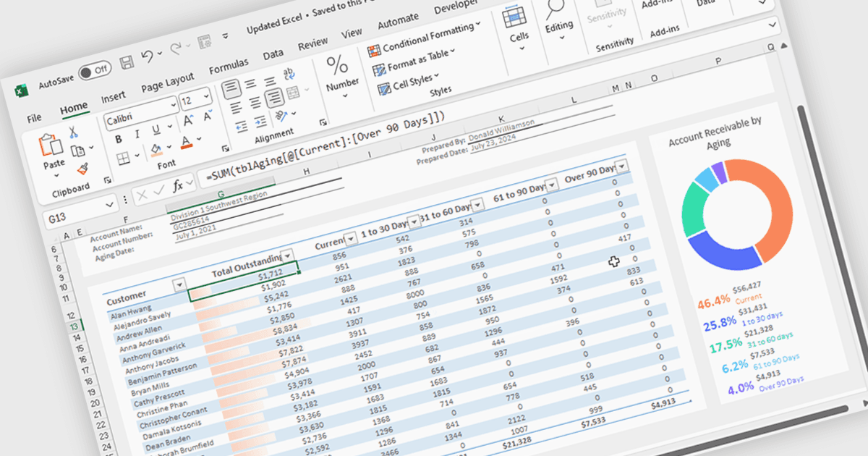The width and height of the screenshot is (868, 456).
Task: Click the Paste clipboard icon
Action: point(51,146)
